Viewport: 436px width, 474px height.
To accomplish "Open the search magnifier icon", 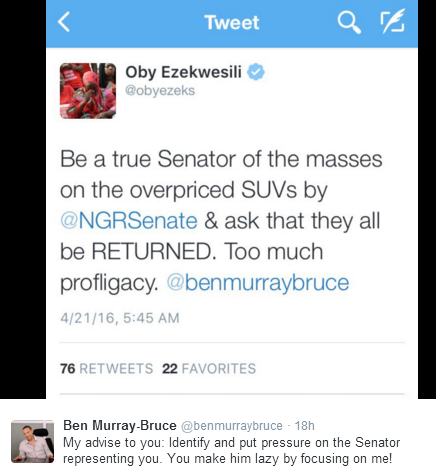I will tap(349, 22).
